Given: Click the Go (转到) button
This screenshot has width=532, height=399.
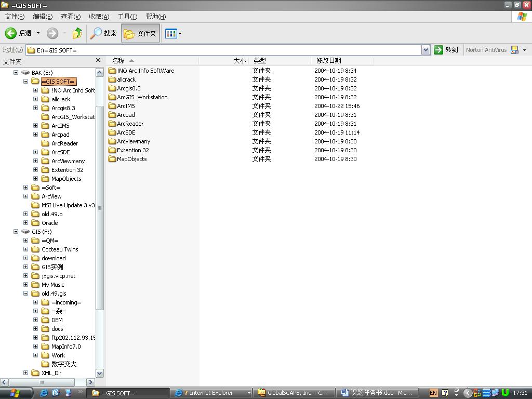Looking at the screenshot, I should click(x=446, y=50).
